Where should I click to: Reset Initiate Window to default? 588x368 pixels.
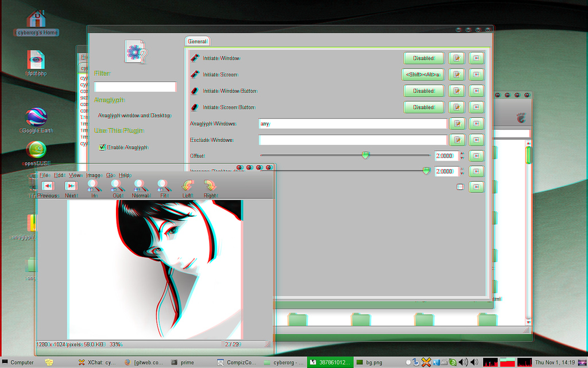pos(476,58)
